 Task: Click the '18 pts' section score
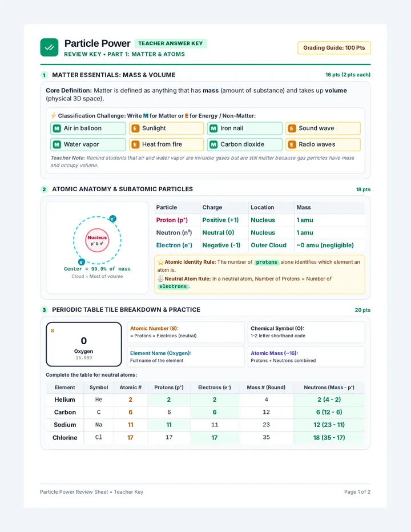click(x=363, y=190)
